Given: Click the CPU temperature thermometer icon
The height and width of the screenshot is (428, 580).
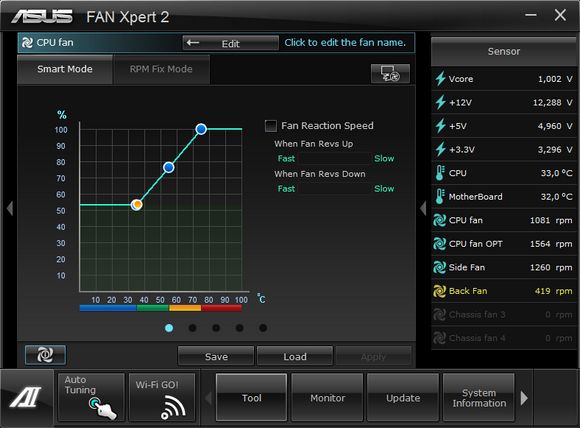Looking at the screenshot, I should [x=439, y=173].
